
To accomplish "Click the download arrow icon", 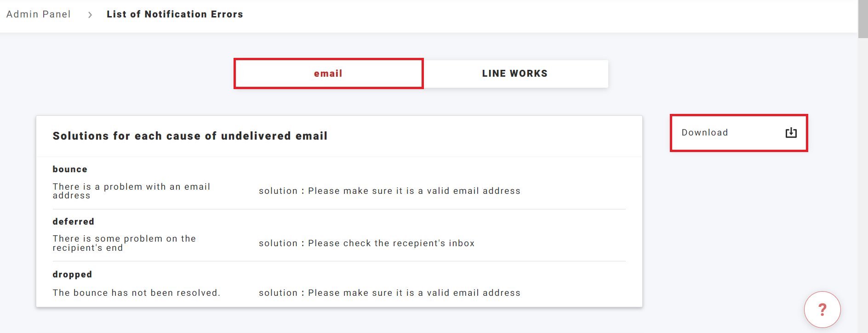I will point(791,133).
